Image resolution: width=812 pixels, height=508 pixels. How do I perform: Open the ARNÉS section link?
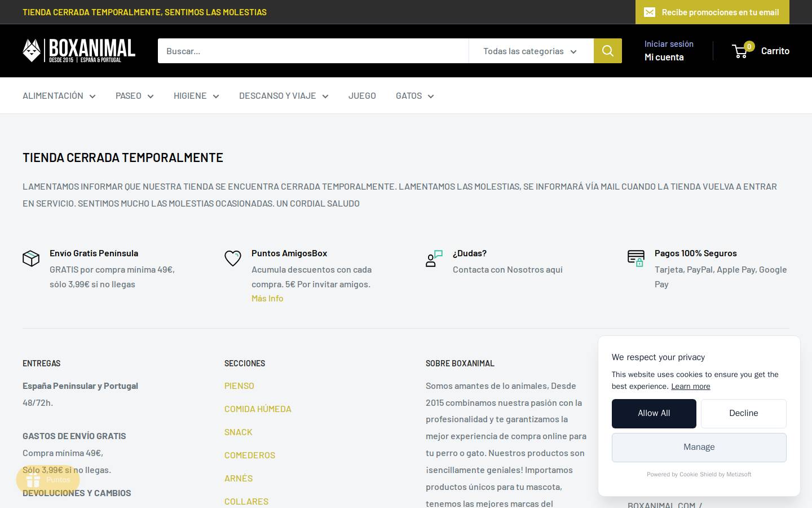click(x=239, y=478)
